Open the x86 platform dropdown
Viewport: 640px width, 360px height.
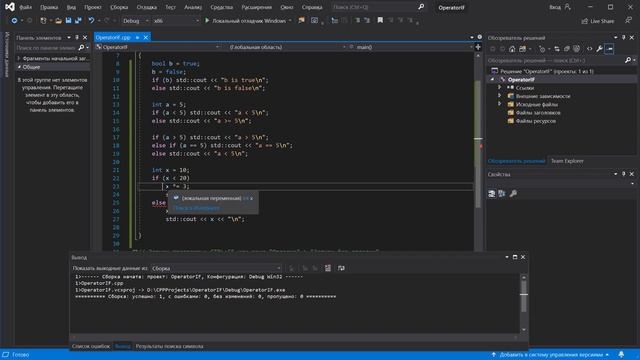(x=176, y=20)
